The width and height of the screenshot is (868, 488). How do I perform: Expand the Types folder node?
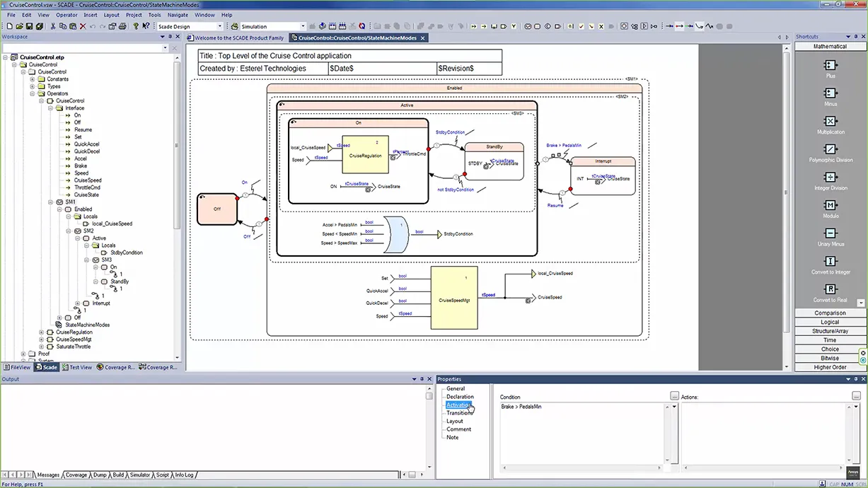33,86
